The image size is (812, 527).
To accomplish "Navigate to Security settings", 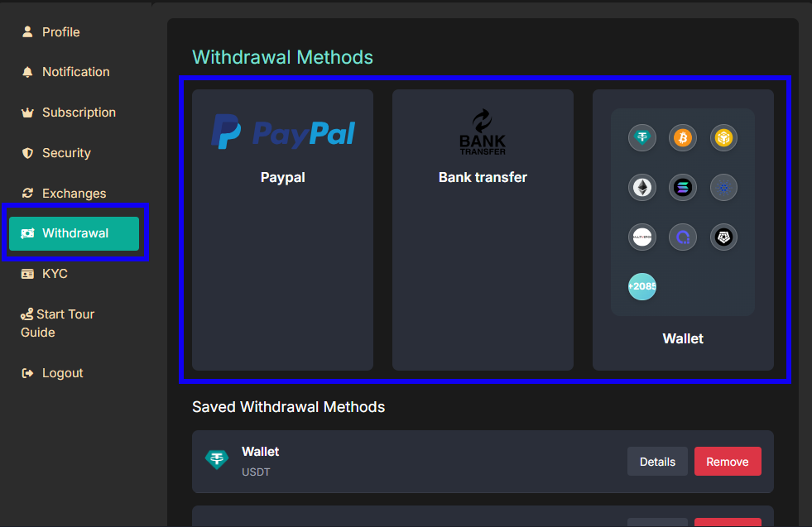I will 66,153.
